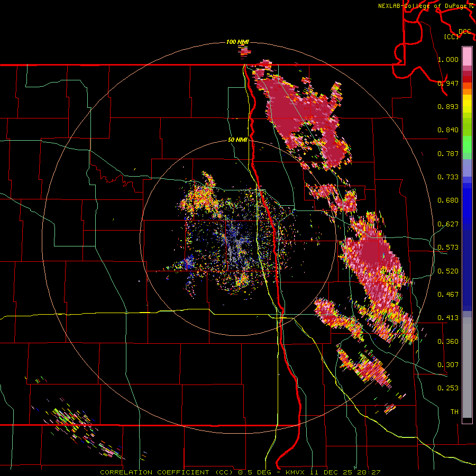
Task: Click the [CC] unit label
Action: pyautogui.click(x=452, y=36)
